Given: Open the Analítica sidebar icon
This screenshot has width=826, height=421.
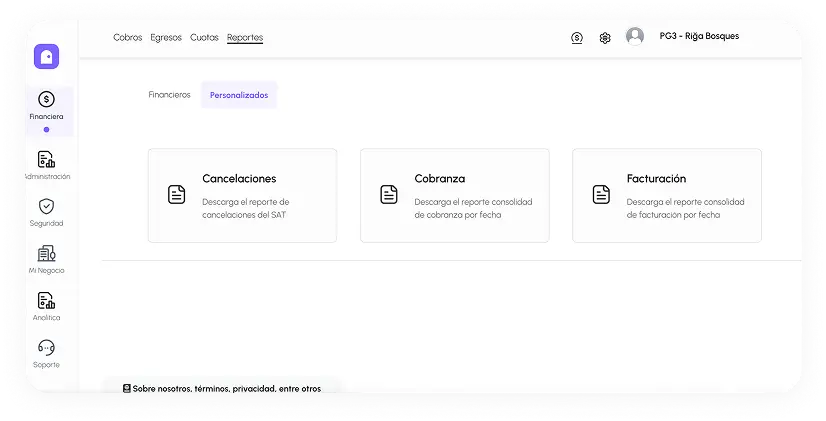Looking at the screenshot, I should point(46,300).
